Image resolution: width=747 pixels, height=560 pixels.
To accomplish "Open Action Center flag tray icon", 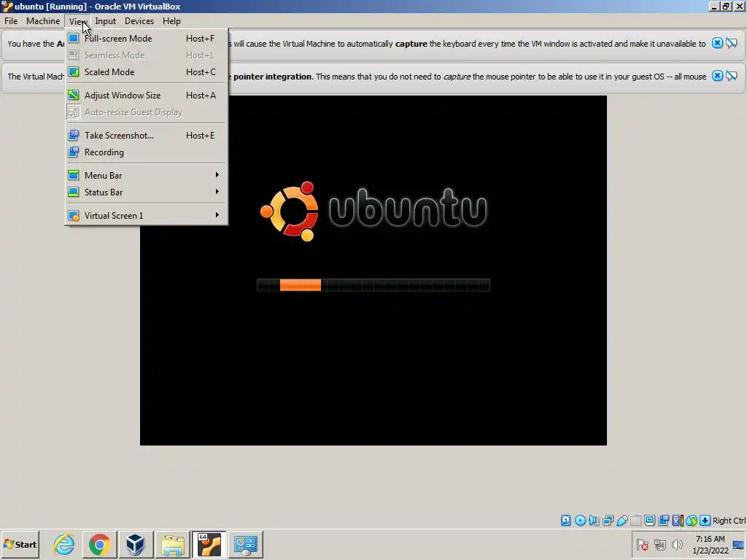I will coord(642,544).
